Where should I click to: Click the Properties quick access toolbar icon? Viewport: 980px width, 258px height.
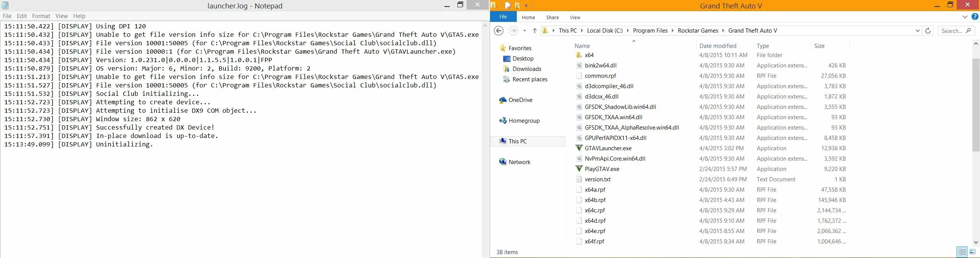pyautogui.click(x=508, y=5)
